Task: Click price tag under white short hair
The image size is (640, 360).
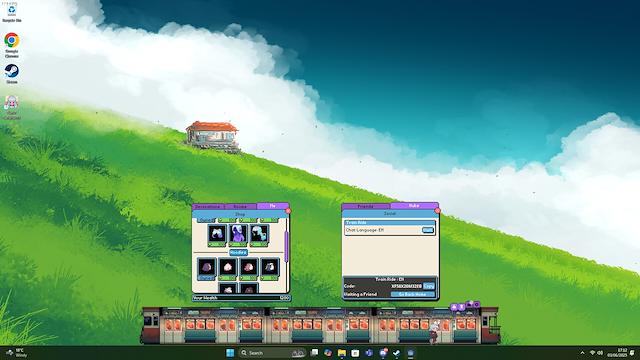Action: pyautogui.click(x=217, y=244)
